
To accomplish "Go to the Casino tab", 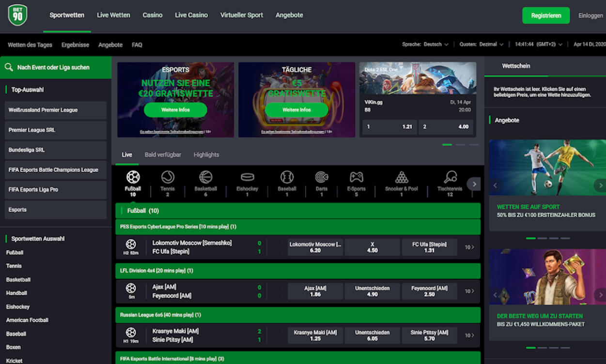I will point(153,15).
